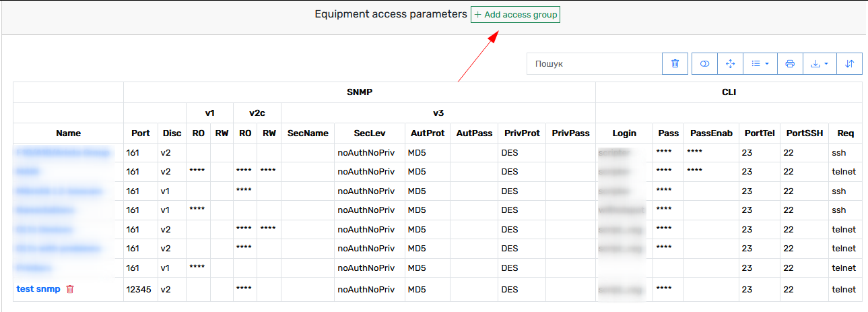Click the SecLev column header
The image size is (868, 312).
[x=370, y=133]
